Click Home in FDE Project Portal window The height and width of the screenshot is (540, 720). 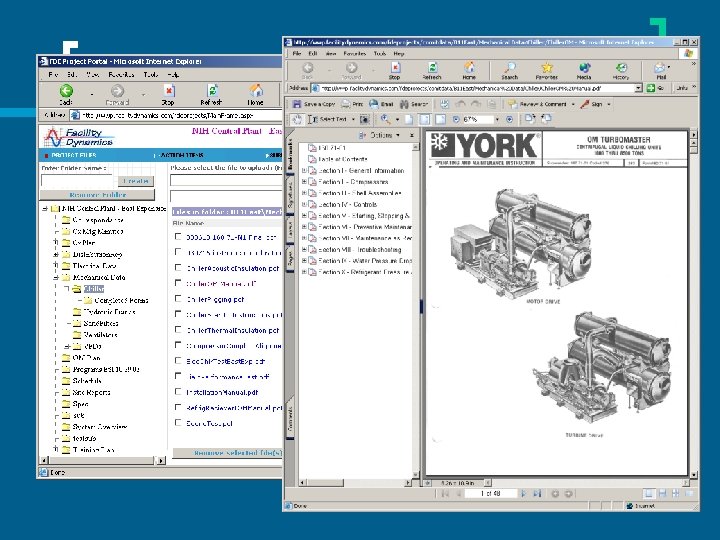[x=256, y=95]
